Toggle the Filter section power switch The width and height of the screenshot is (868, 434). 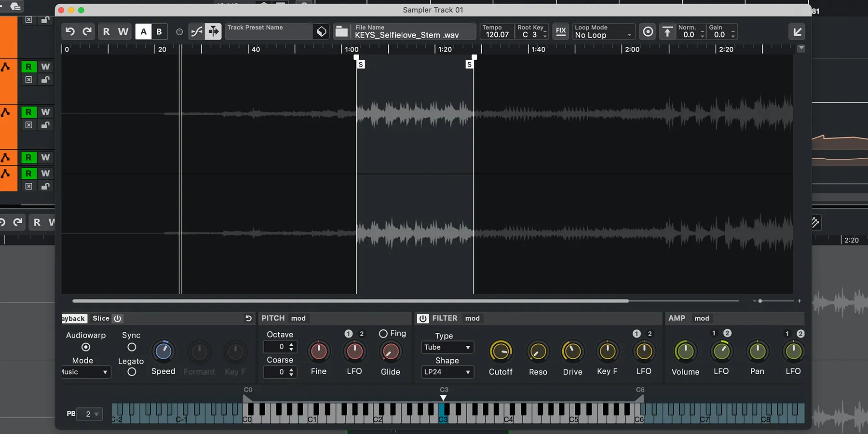coord(423,318)
